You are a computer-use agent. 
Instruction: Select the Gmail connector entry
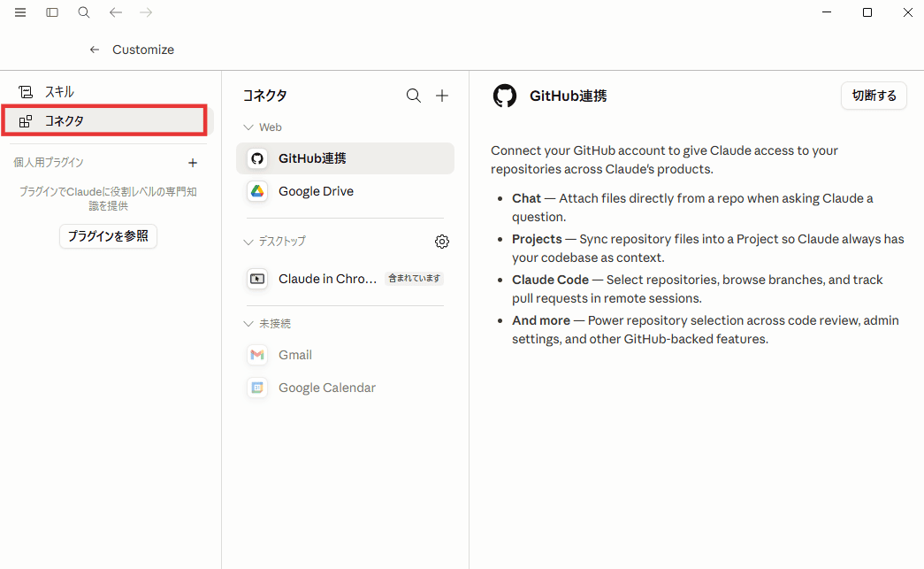pos(346,355)
